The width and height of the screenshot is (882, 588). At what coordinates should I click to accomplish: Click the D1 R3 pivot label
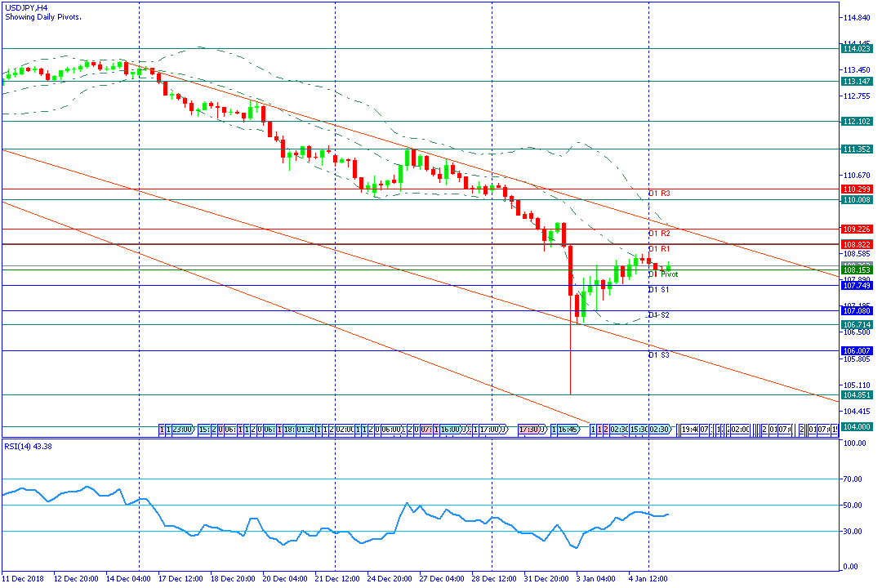click(x=659, y=194)
